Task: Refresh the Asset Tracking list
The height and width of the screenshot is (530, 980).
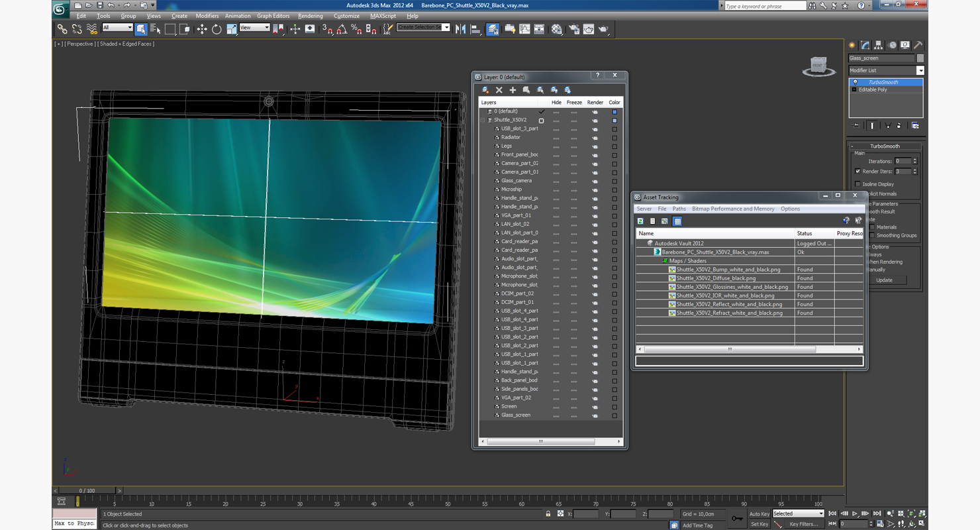Action: point(640,221)
